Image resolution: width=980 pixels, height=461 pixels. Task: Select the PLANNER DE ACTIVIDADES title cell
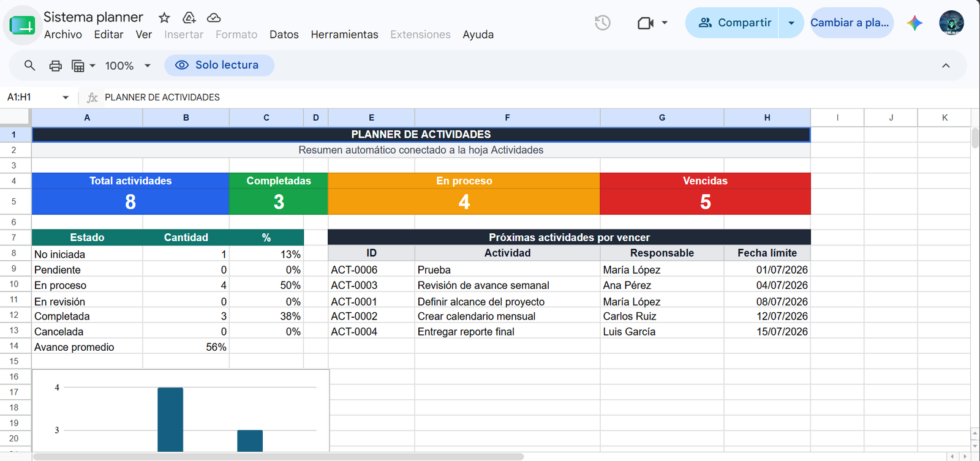click(x=421, y=134)
